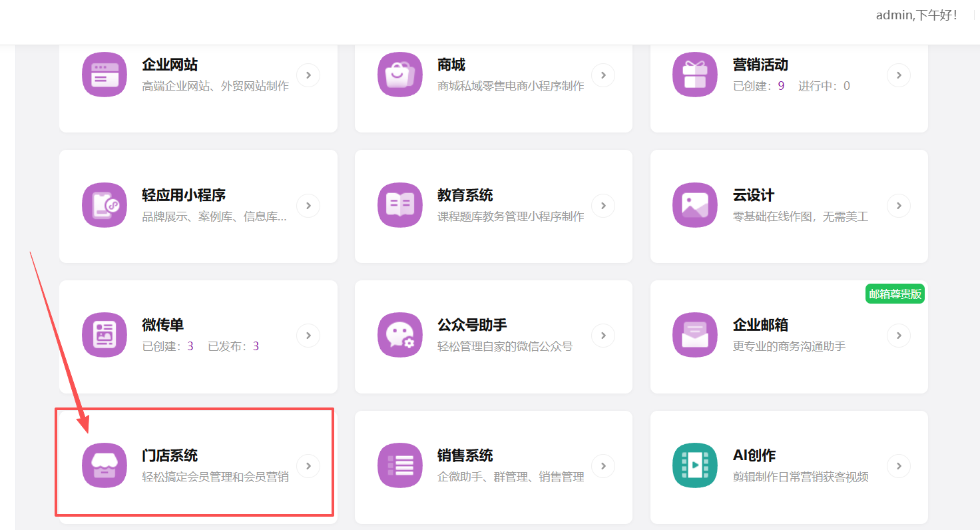Select the 销售系统 heading

point(465,455)
